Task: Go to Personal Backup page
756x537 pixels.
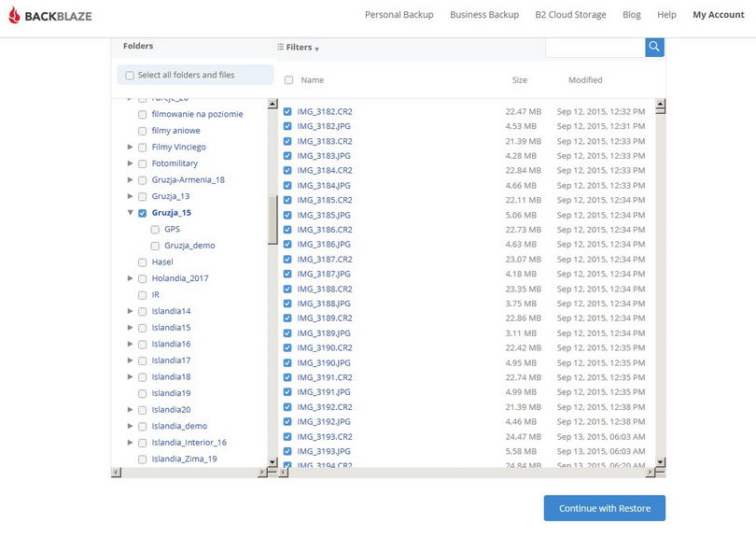Action: [399, 15]
